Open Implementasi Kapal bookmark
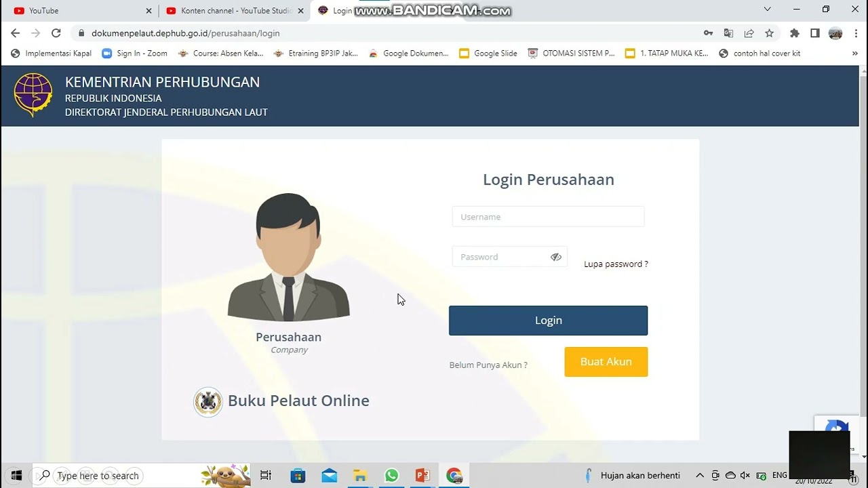Image resolution: width=868 pixels, height=488 pixels. click(x=52, y=54)
